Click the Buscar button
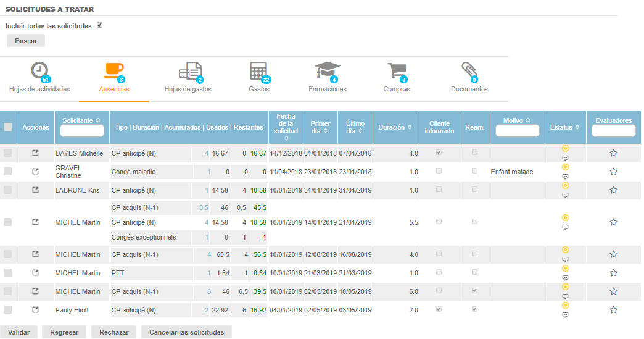The image size is (644, 339). 26,41
